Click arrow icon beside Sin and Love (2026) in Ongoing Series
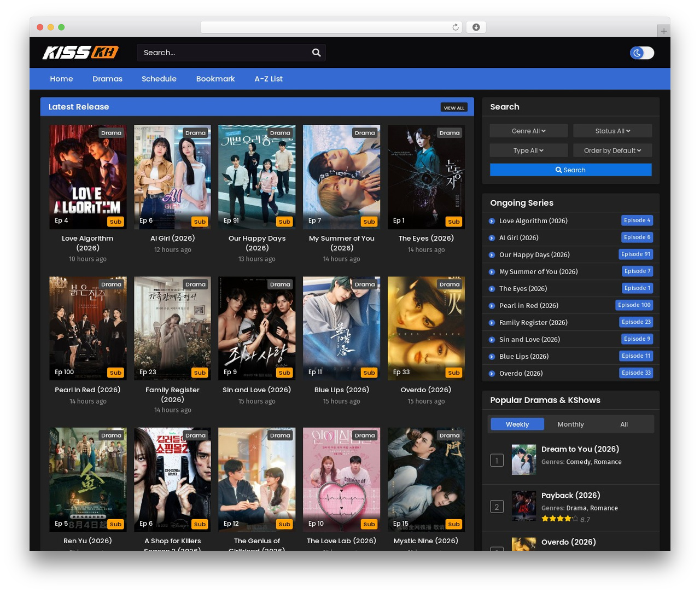700x593 pixels. tap(492, 340)
